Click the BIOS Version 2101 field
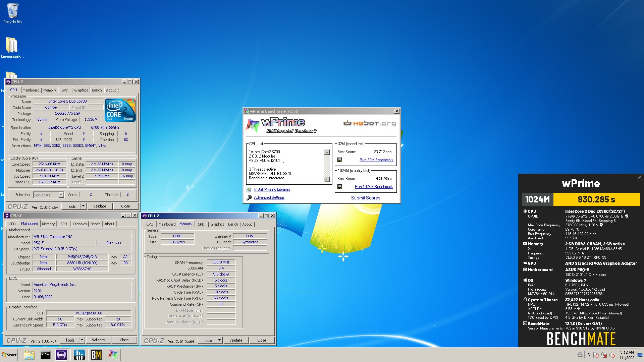Screen dimensions: 644x362 coord(82,291)
